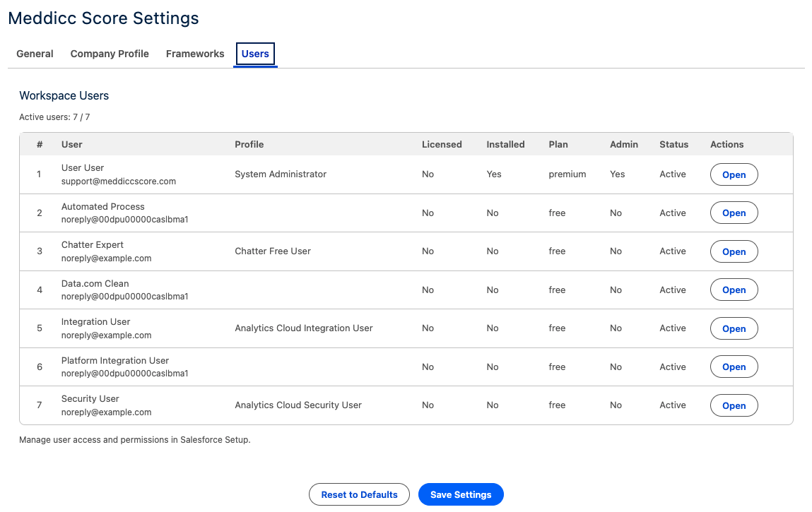
Task: Click Installed Yes value for User User
Action: (x=493, y=174)
